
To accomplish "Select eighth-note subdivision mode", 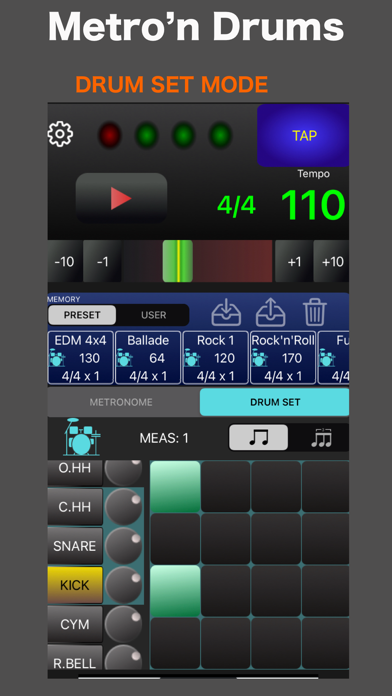I will pos(258,438).
